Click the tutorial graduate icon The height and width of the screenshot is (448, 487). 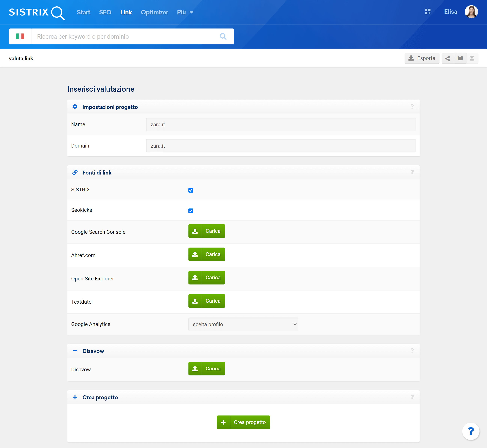point(472,58)
